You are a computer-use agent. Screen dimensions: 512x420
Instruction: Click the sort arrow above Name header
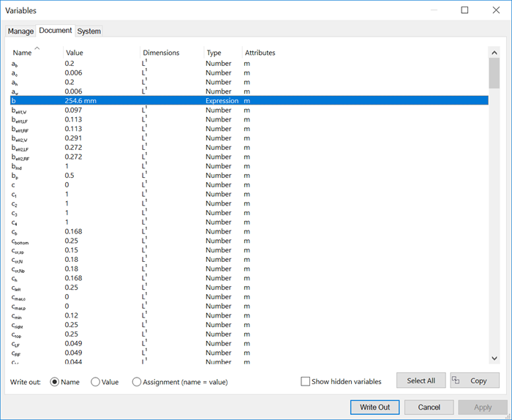tap(37, 48)
